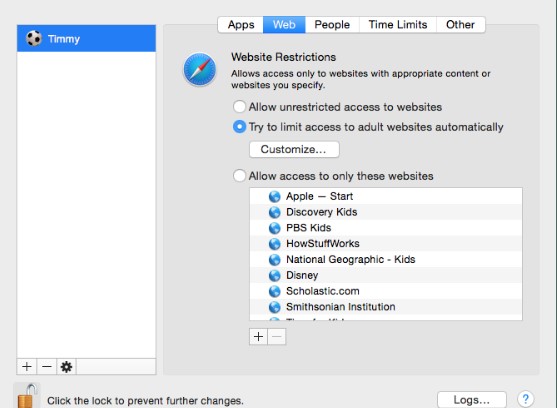Select National Geographic - Kids entry
This screenshot has width=557, height=408.
[386, 260]
